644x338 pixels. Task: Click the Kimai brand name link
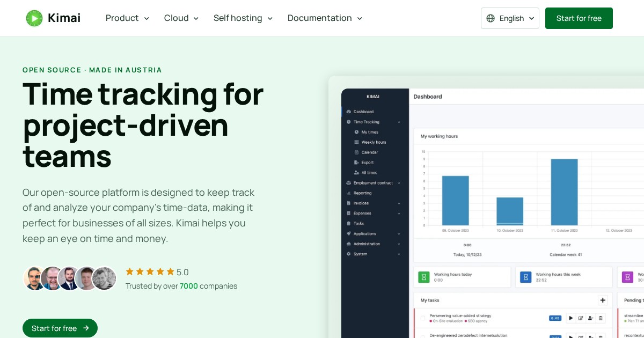[64, 18]
